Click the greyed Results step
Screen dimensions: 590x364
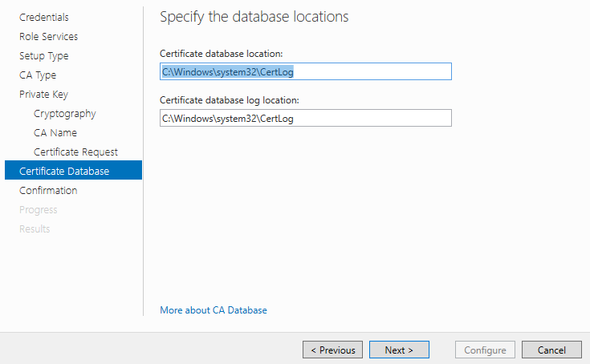coord(35,229)
